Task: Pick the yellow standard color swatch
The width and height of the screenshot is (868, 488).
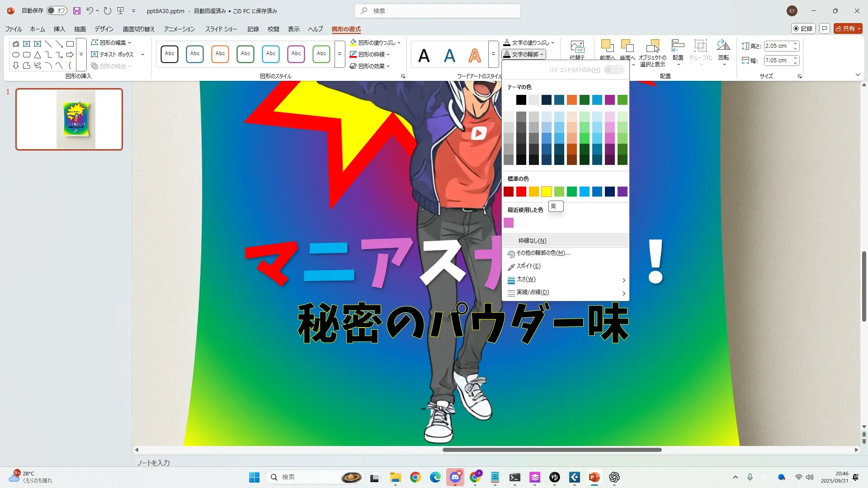Action: tap(546, 192)
